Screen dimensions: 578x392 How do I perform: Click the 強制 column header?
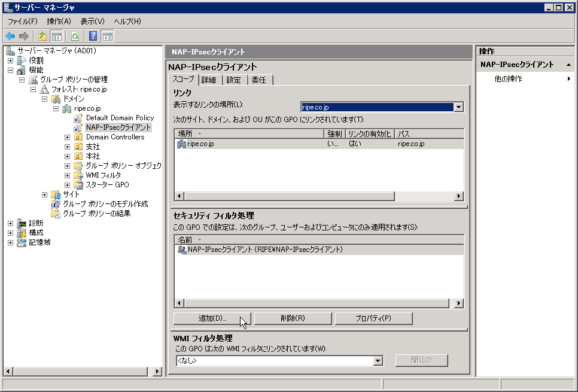pos(334,134)
